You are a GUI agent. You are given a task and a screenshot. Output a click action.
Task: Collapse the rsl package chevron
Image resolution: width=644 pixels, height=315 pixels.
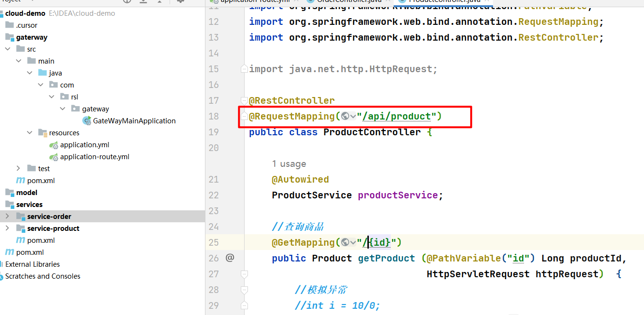[x=52, y=97]
